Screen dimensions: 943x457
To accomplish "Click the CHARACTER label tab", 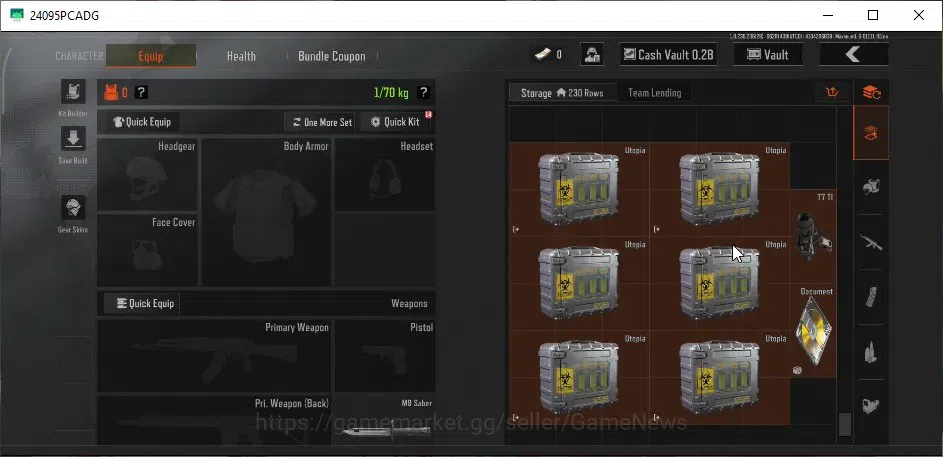I will coord(79,56).
